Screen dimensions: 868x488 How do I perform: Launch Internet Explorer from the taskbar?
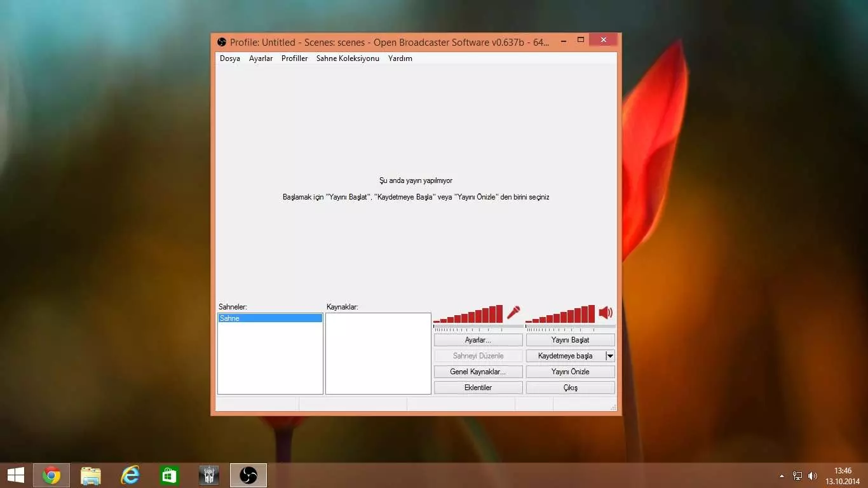130,475
